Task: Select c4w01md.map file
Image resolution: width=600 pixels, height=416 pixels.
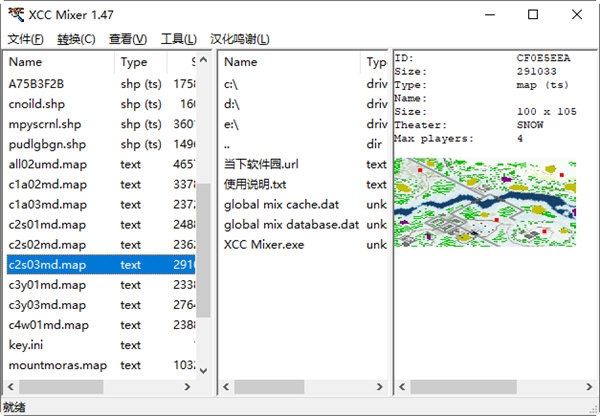Action: coord(101,325)
